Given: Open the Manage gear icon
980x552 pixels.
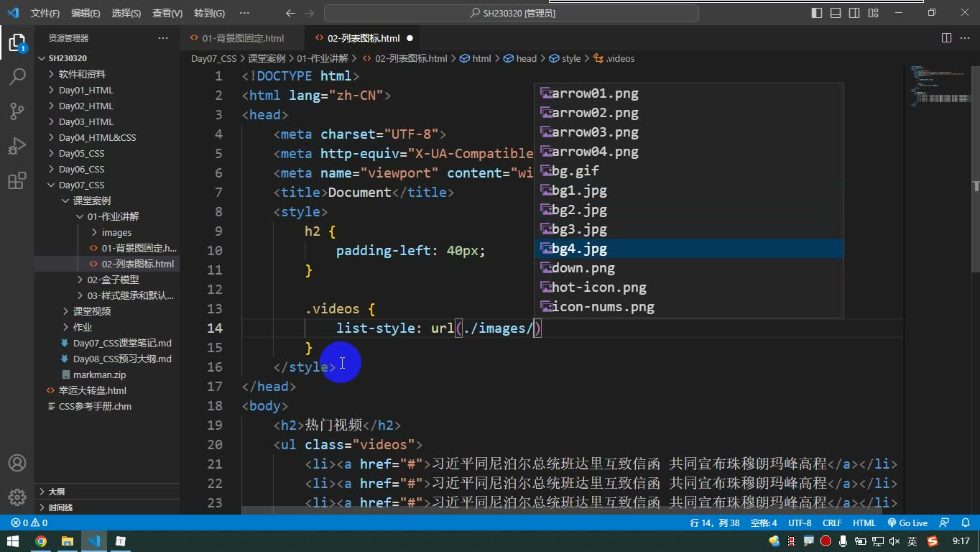Looking at the screenshot, I should 17,497.
